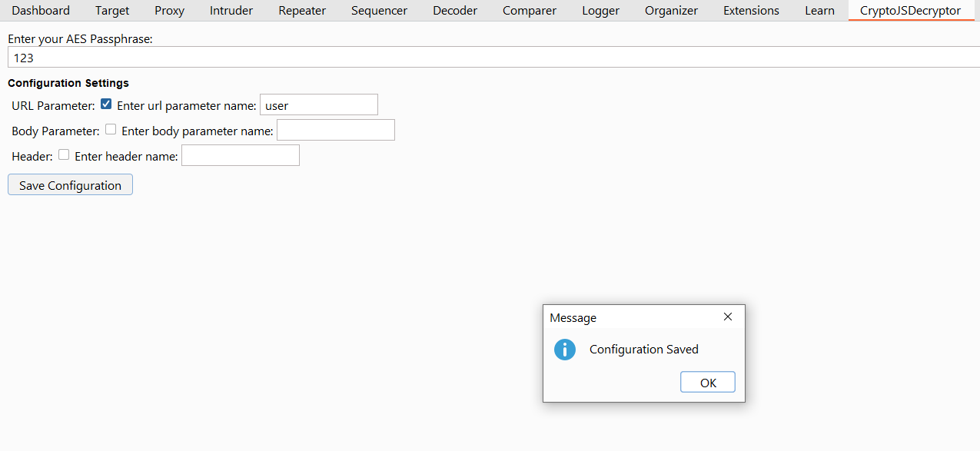
Task: Click the body parameter name field
Action: [336, 131]
